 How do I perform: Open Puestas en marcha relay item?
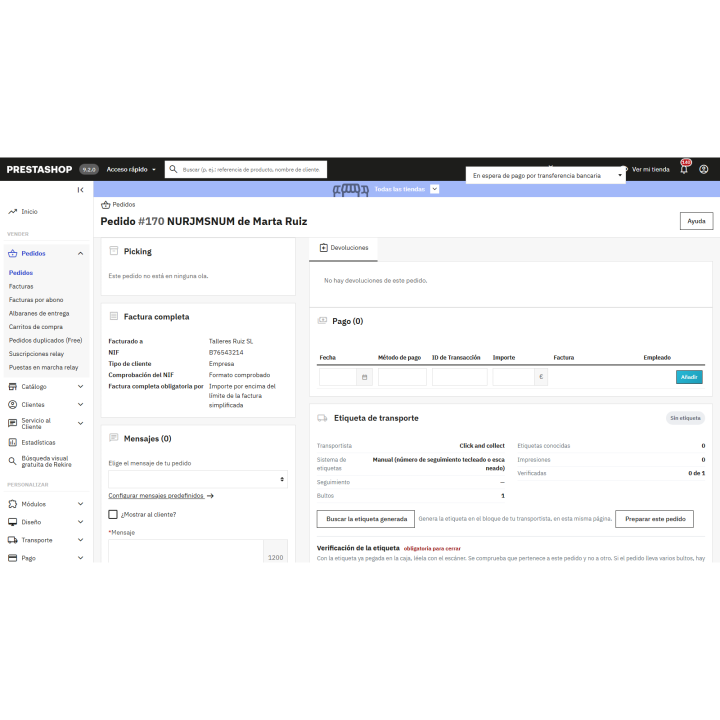coord(44,367)
